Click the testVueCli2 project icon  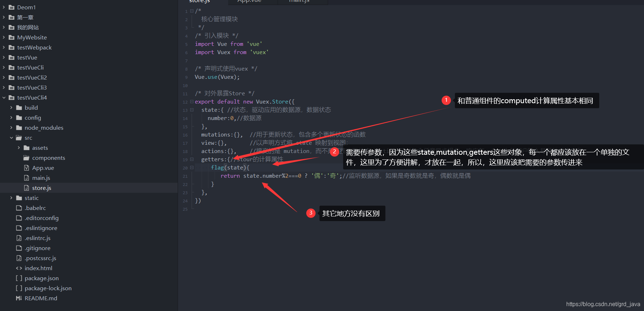tap(11, 77)
